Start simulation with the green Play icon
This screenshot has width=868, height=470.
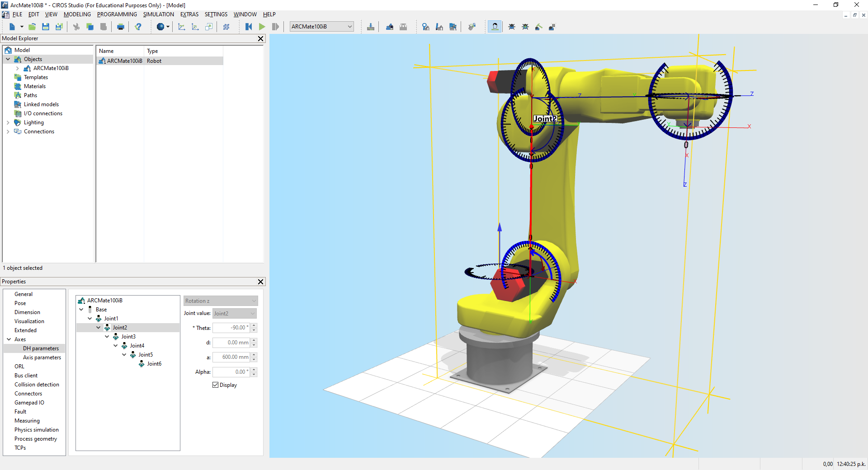pos(262,27)
